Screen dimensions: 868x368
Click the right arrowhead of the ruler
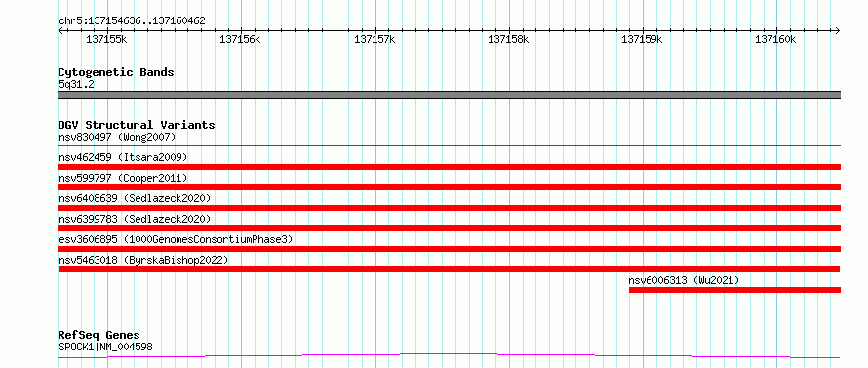838,30
